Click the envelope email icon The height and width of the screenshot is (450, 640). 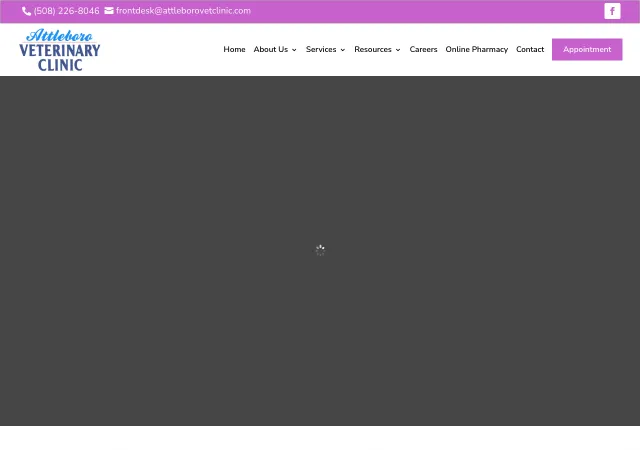point(109,11)
